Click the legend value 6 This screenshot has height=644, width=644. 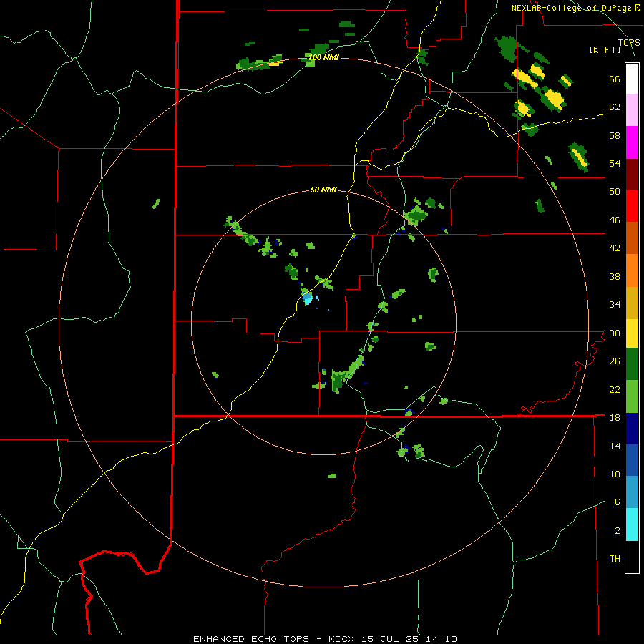617,502
